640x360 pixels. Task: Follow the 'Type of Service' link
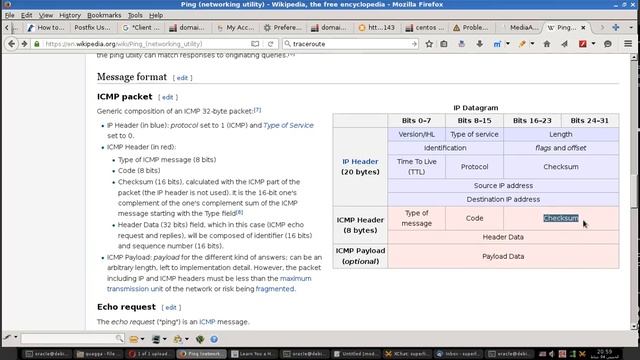[x=289, y=125]
